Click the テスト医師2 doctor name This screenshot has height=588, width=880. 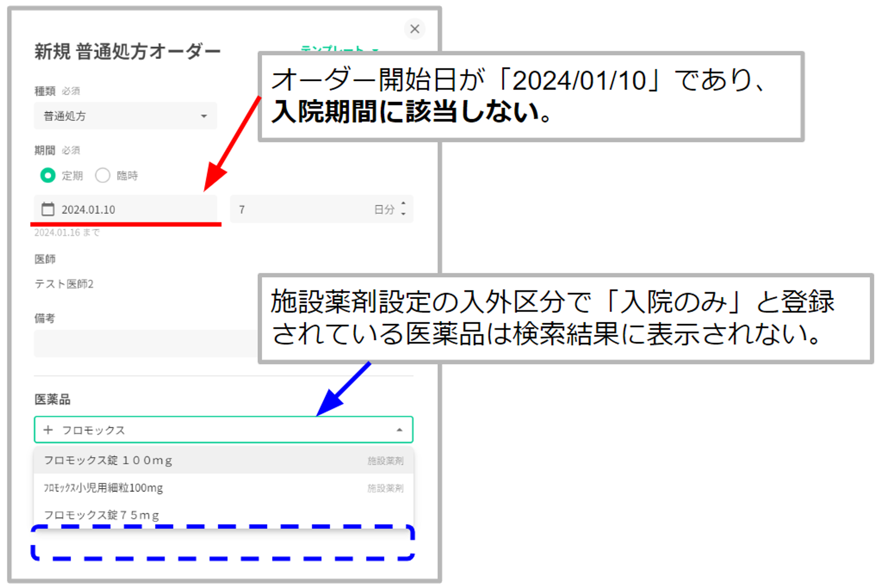[64, 284]
